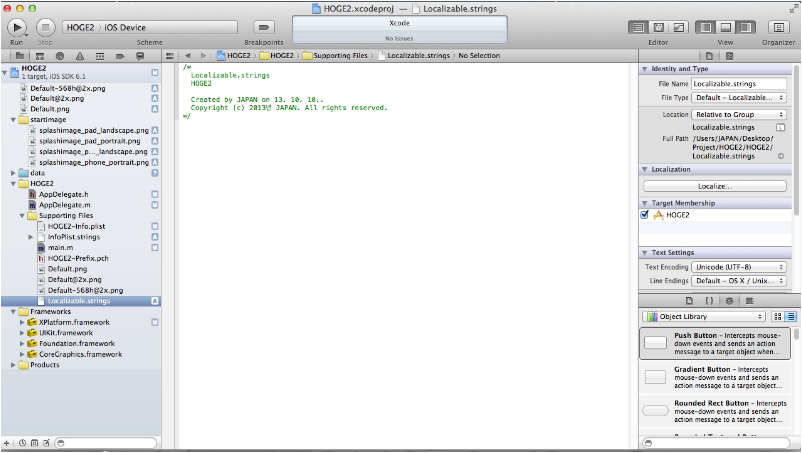Click the File Name text field
Image resolution: width=802 pixels, height=453 pixels.
click(739, 84)
